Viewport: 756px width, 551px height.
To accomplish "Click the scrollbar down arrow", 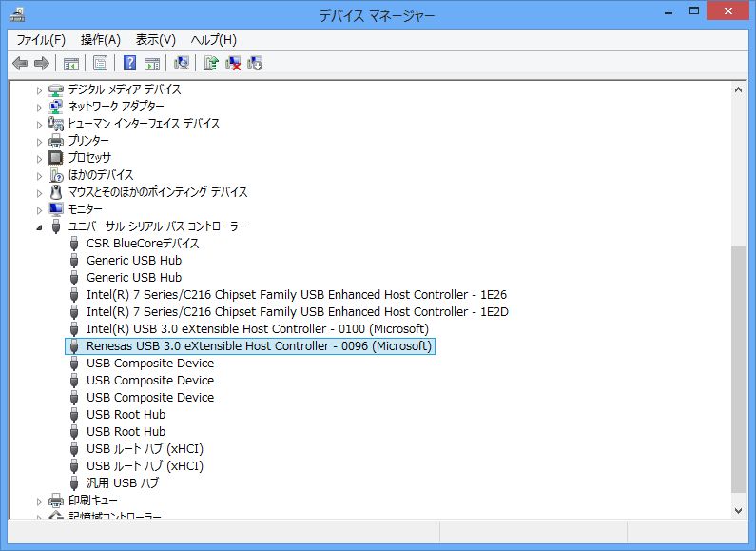I will (738, 510).
